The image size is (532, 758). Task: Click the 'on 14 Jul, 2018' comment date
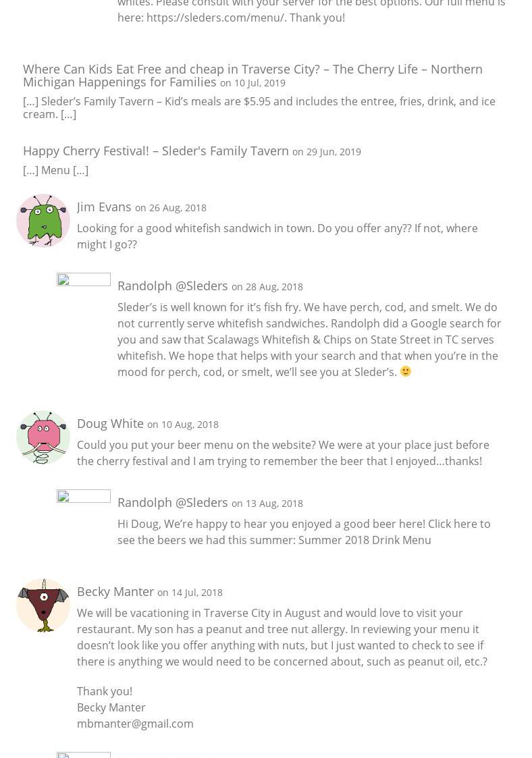tap(190, 593)
